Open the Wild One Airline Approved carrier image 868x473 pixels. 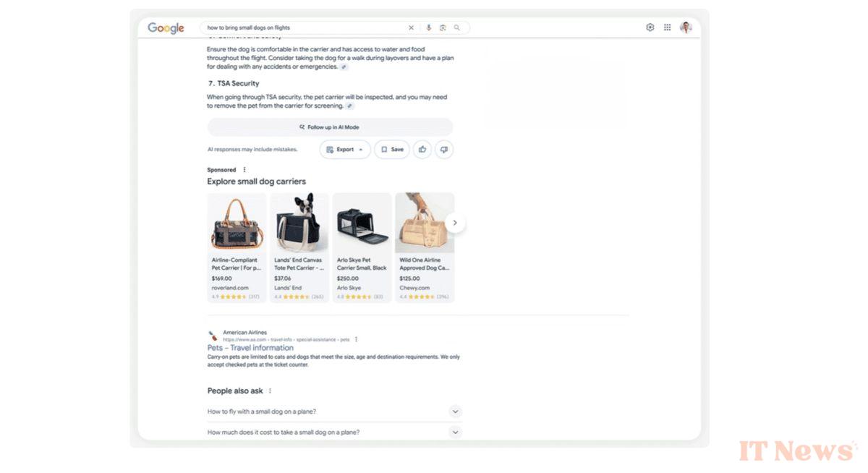(425, 223)
